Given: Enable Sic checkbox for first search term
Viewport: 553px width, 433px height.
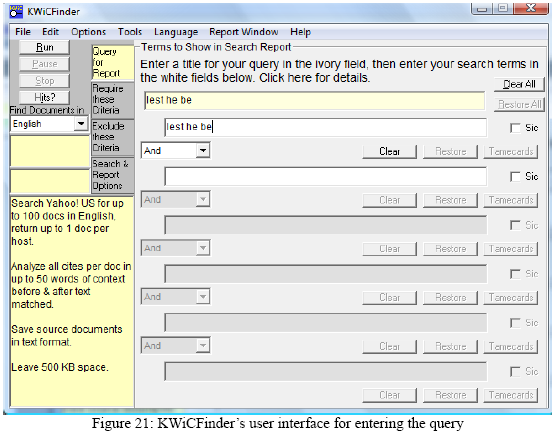Looking at the screenshot, I should 515,128.
